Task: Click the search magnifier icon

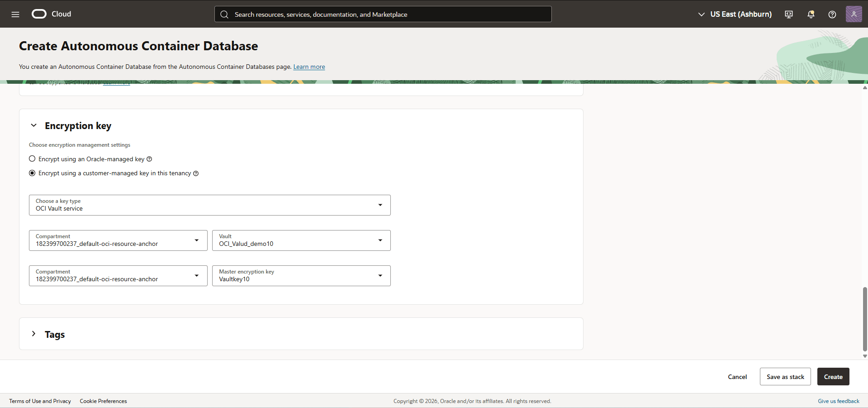Action: [x=224, y=14]
